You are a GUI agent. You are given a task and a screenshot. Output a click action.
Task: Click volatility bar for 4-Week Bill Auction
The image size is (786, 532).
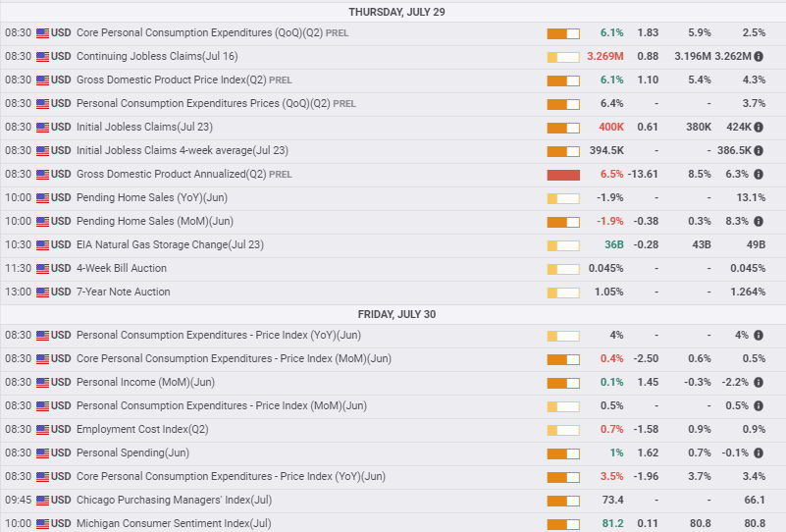[563, 269]
